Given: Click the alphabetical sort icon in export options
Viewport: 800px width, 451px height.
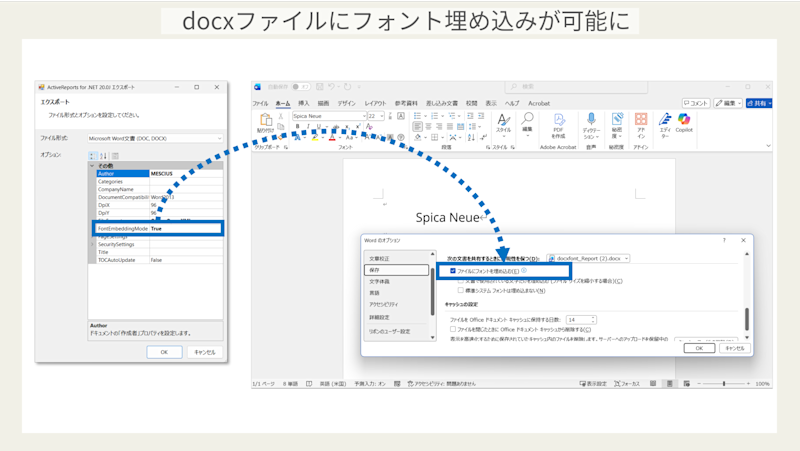Looking at the screenshot, I should [x=104, y=156].
